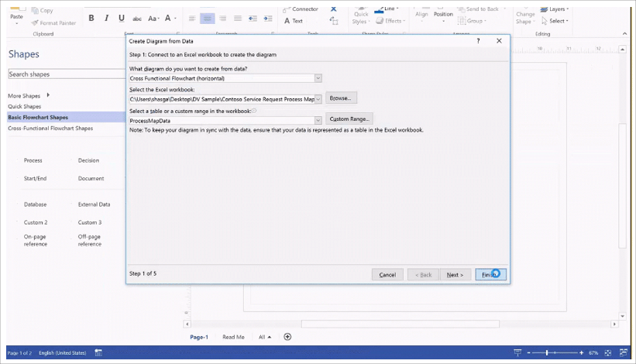Viewport: 636px width, 364px height.
Task: Click the Bold formatting icon
Action: (x=91, y=18)
